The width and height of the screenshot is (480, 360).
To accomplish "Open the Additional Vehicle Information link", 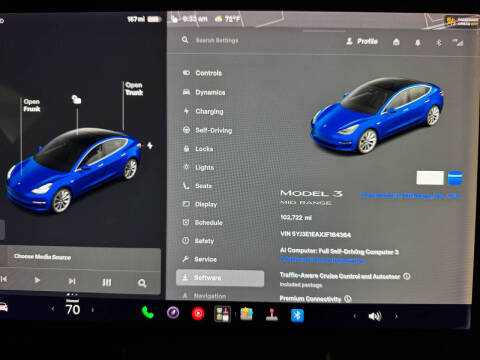I will click(322, 260).
